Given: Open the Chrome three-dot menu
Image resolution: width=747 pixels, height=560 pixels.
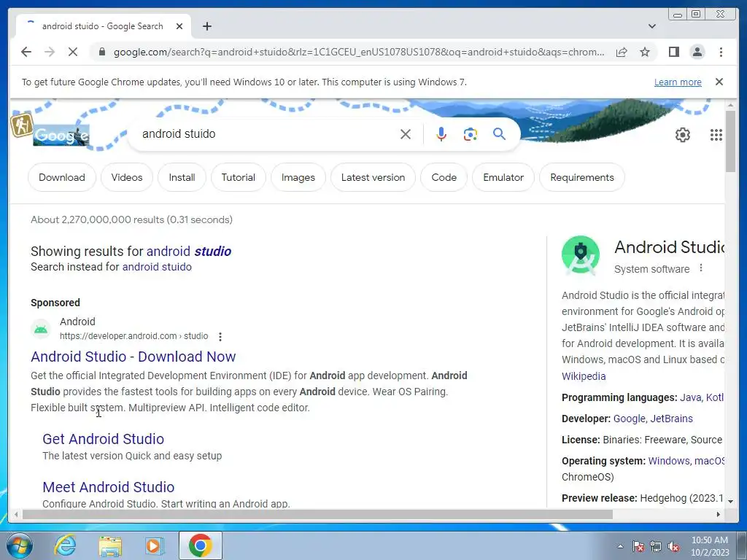Looking at the screenshot, I should point(721,52).
